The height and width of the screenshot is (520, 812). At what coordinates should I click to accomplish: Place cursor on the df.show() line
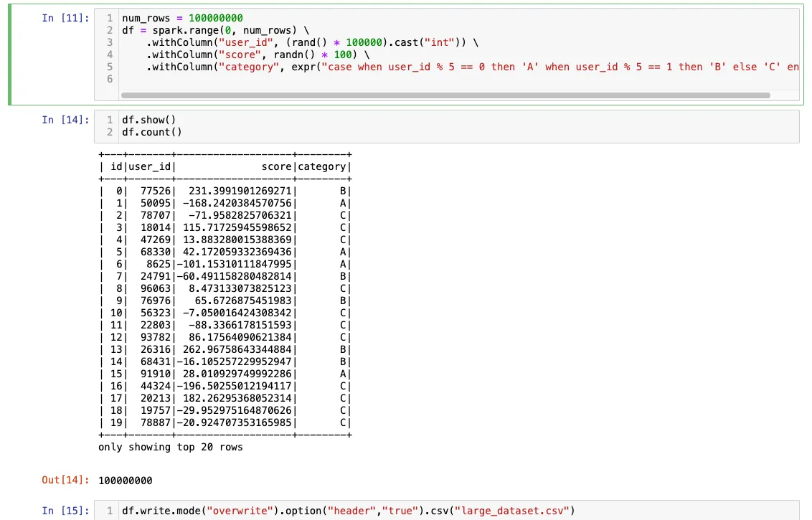pyautogui.click(x=151, y=120)
